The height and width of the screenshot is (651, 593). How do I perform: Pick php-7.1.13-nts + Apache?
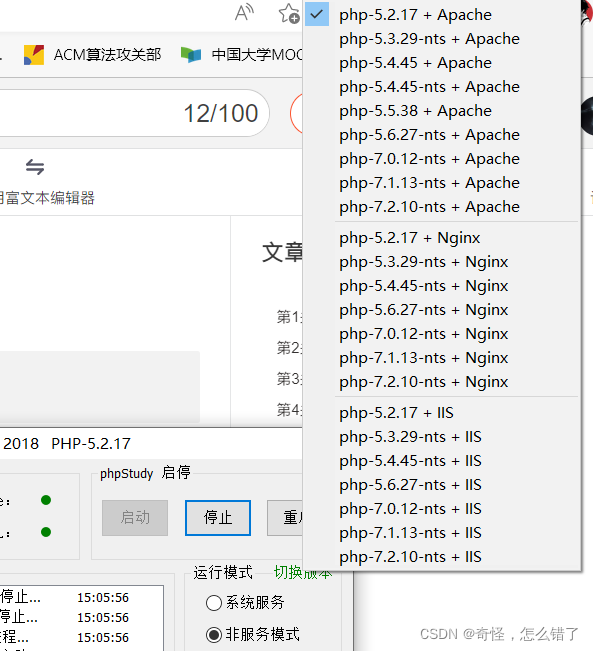point(441,183)
